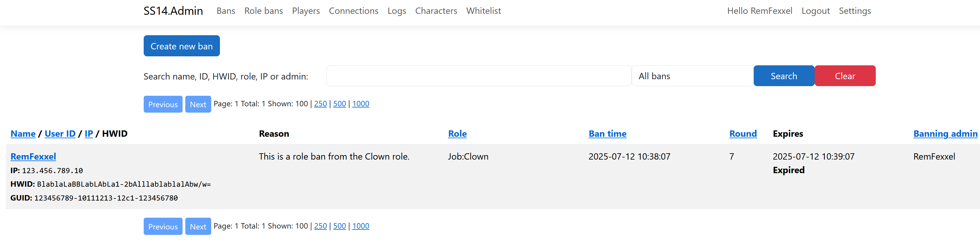Click the top Next page button
This screenshot has height=243, width=980.
(x=198, y=104)
